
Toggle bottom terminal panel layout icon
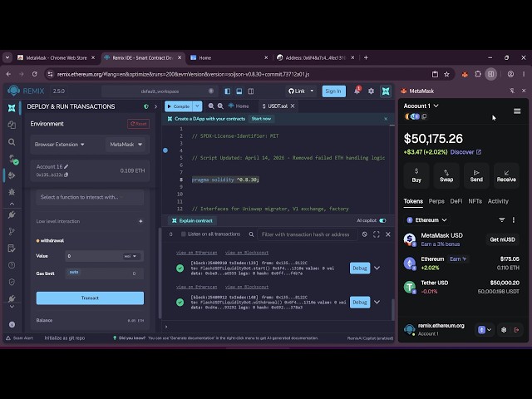239,91
